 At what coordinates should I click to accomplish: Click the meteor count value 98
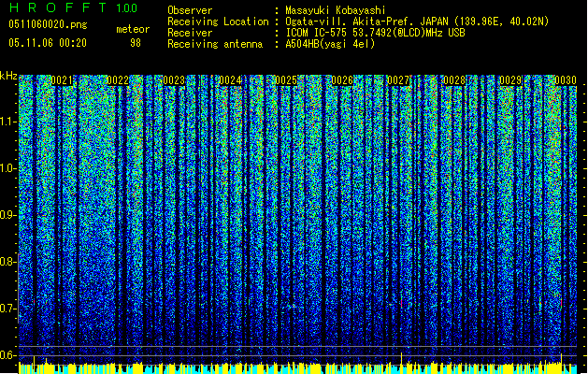click(x=136, y=43)
